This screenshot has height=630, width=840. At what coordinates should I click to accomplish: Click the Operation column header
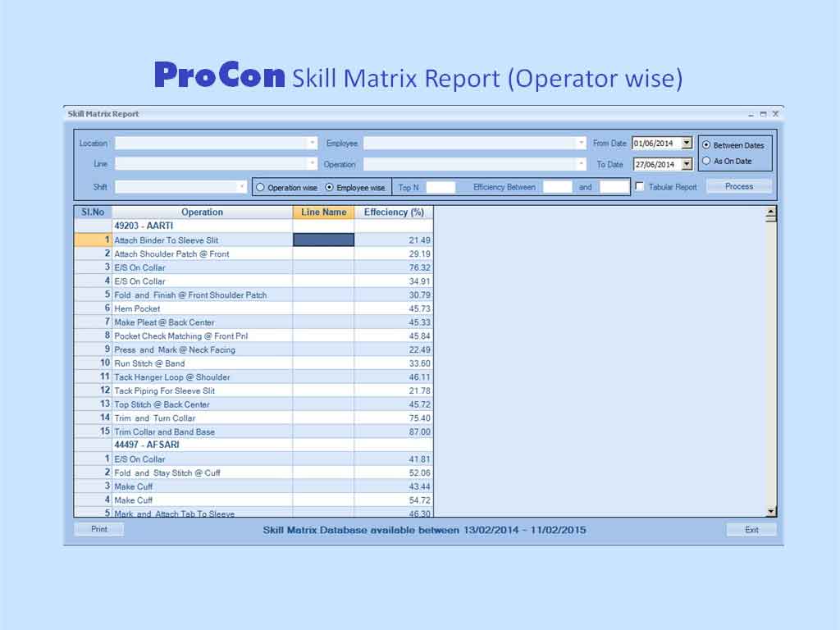tap(202, 212)
